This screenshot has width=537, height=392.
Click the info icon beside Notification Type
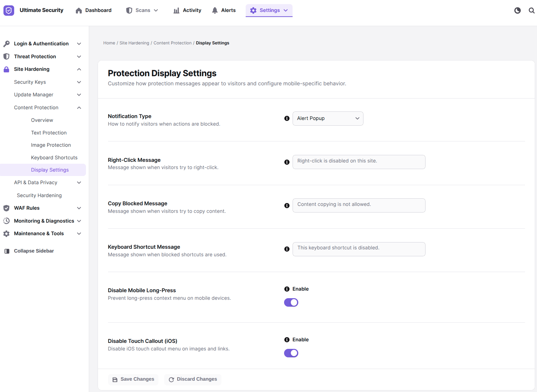pyautogui.click(x=287, y=118)
